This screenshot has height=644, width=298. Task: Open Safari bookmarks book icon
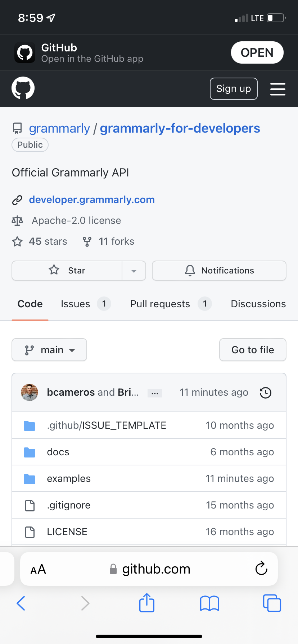click(x=209, y=603)
